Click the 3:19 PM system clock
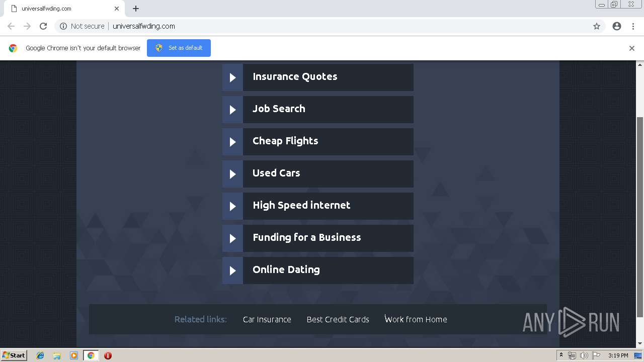Image resolution: width=644 pixels, height=362 pixels. point(618,355)
